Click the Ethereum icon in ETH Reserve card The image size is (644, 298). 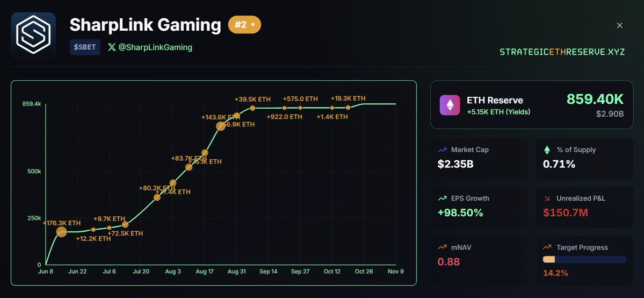450,105
